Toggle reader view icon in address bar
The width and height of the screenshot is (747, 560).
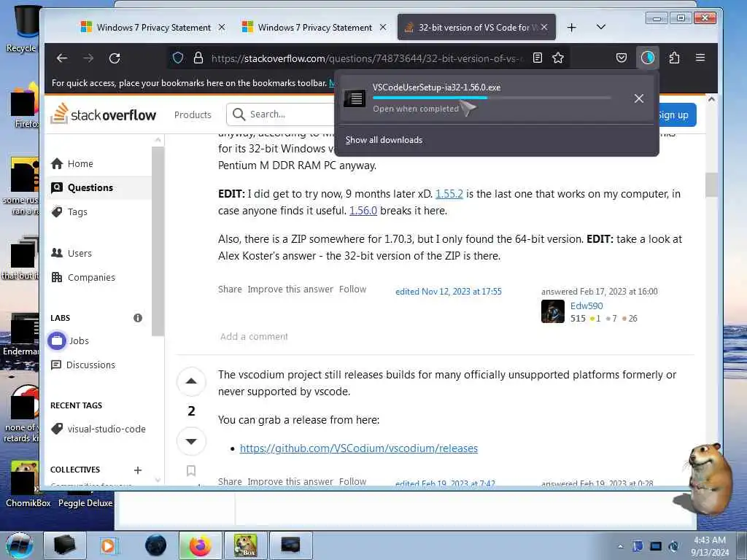click(x=538, y=58)
